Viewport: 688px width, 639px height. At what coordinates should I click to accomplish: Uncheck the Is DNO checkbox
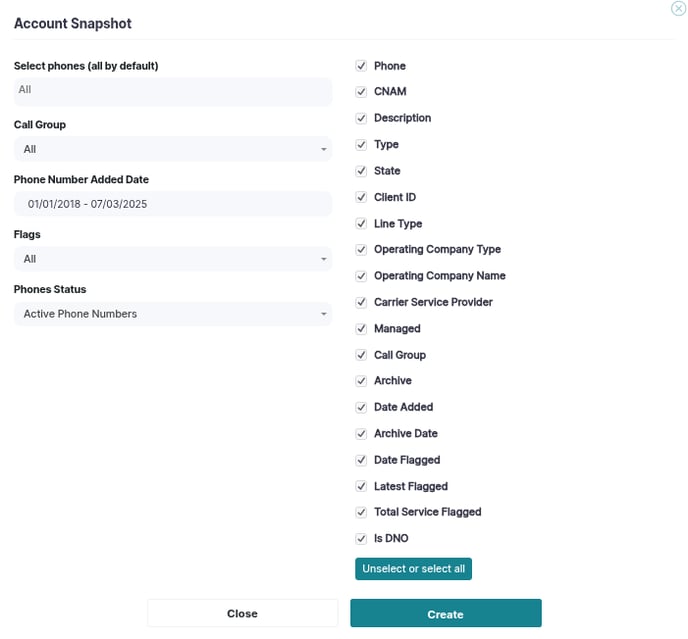(361, 538)
